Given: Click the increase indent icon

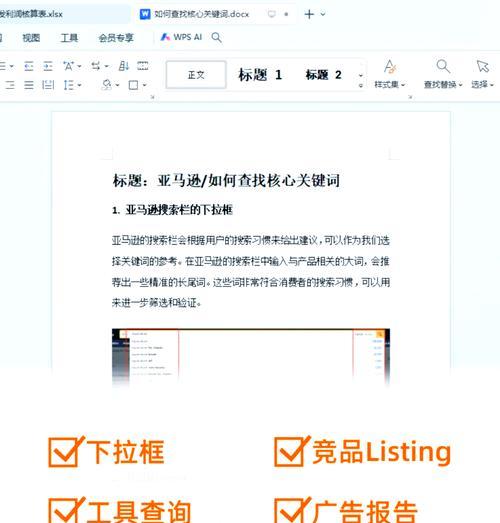Looking at the screenshot, I should click(x=48, y=66).
